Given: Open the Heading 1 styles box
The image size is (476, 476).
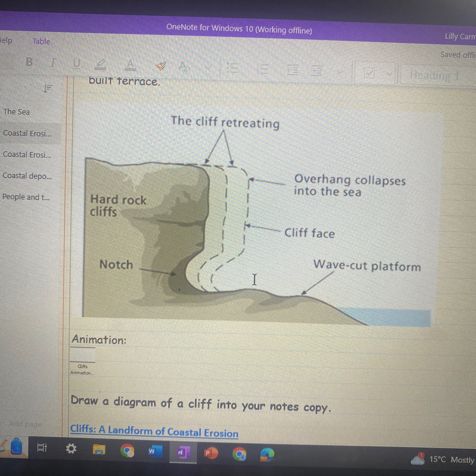Looking at the screenshot, I should click(x=438, y=75).
